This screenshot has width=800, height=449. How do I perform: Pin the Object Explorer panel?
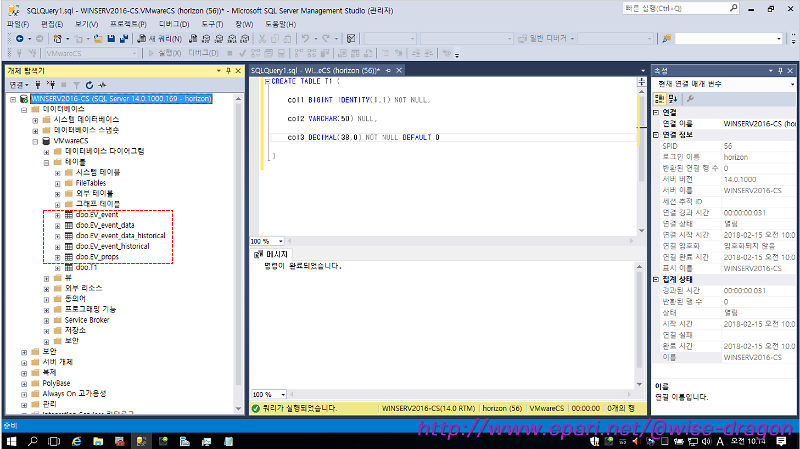[228, 71]
